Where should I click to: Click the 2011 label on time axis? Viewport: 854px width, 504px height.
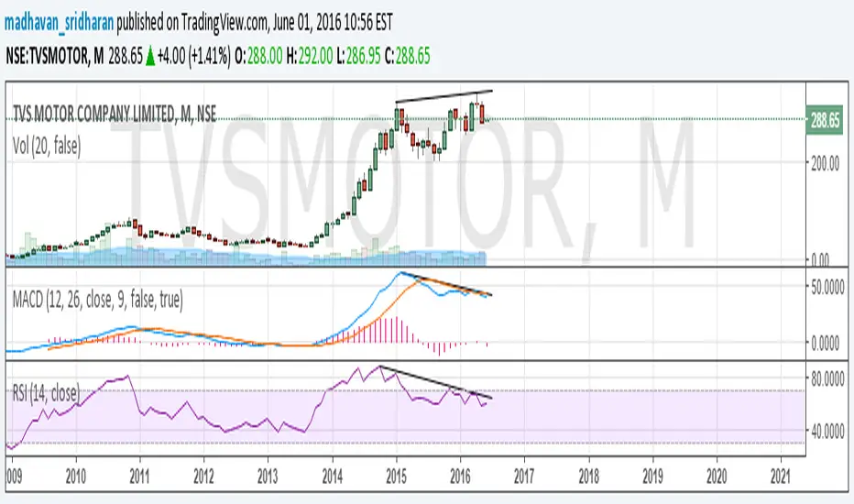click(x=139, y=477)
